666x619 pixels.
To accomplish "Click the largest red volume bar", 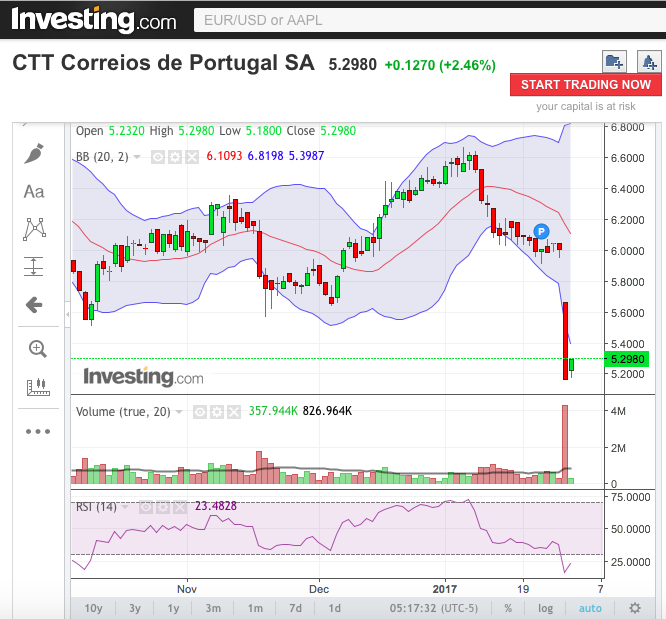I will [565, 444].
